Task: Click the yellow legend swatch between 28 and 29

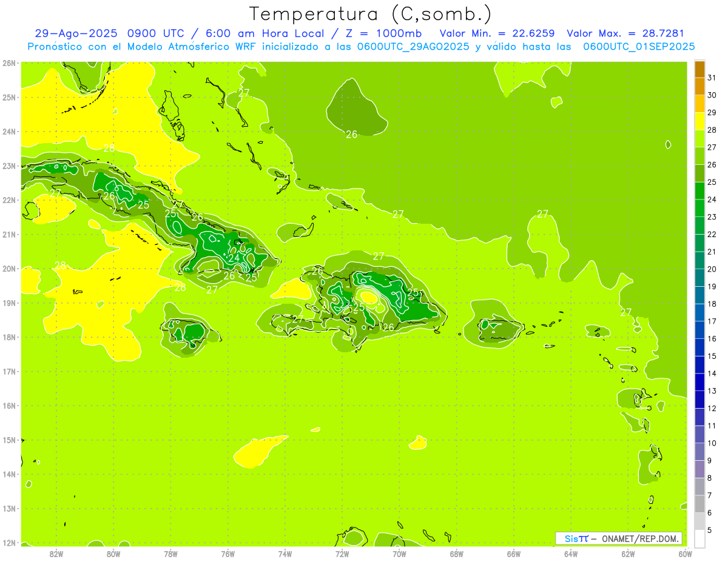Action: pos(699,121)
